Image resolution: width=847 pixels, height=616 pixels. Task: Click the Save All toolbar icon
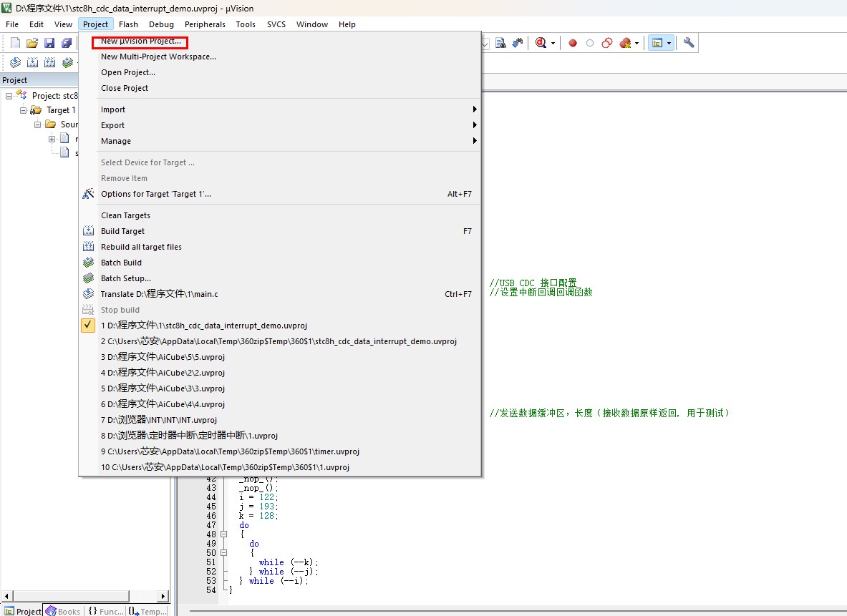pos(67,43)
